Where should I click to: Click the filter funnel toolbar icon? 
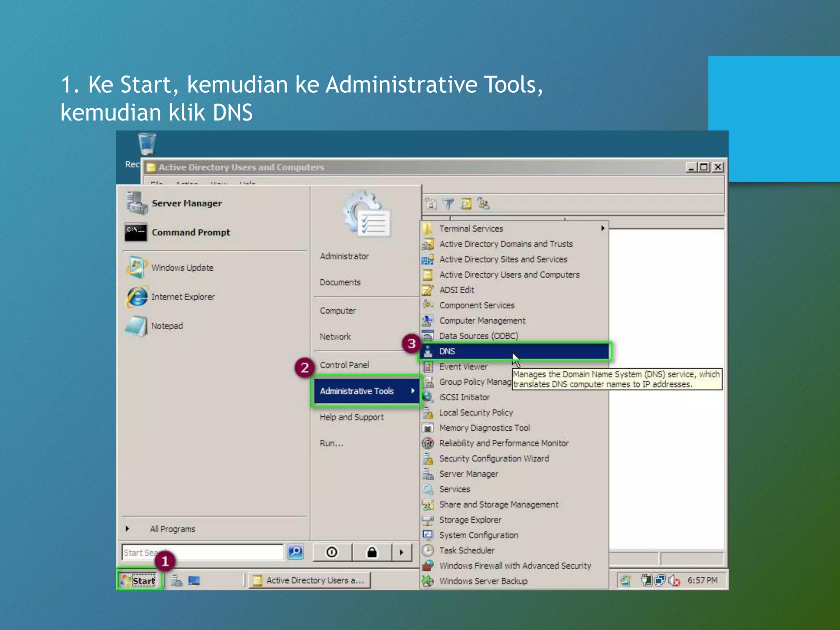pyautogui.click(x=449, y=203)
